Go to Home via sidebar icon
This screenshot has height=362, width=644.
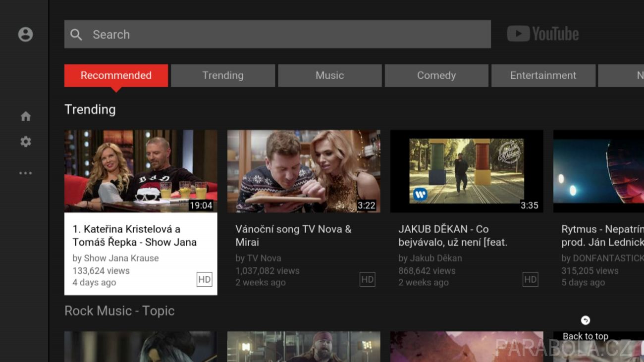tap(26, 116)
